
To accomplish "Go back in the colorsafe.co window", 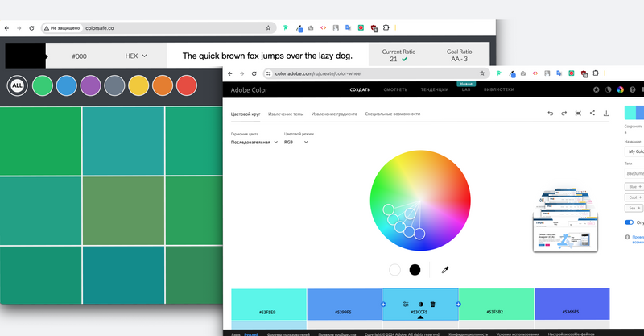I will pos(6,28).
